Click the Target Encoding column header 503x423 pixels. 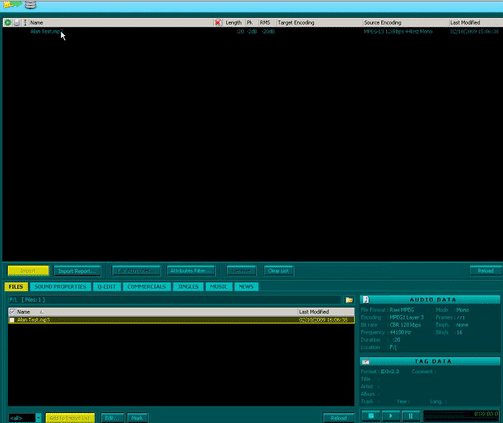pyautogui.click(x=319, y=23)
